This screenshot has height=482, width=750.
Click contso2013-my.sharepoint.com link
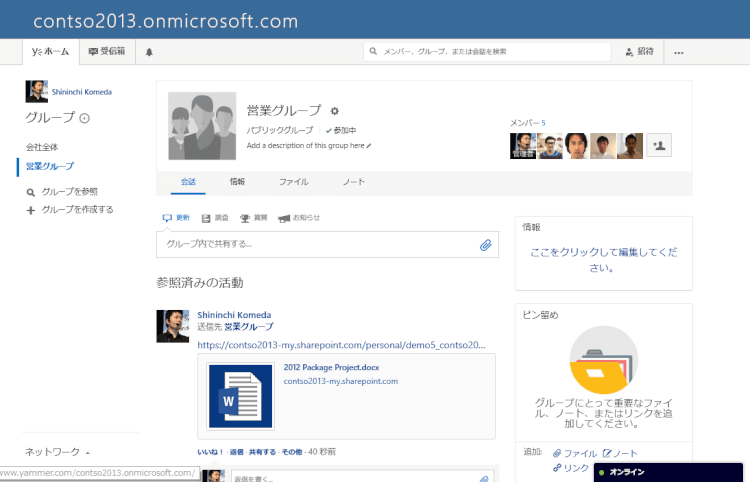(x=341, y=381)
